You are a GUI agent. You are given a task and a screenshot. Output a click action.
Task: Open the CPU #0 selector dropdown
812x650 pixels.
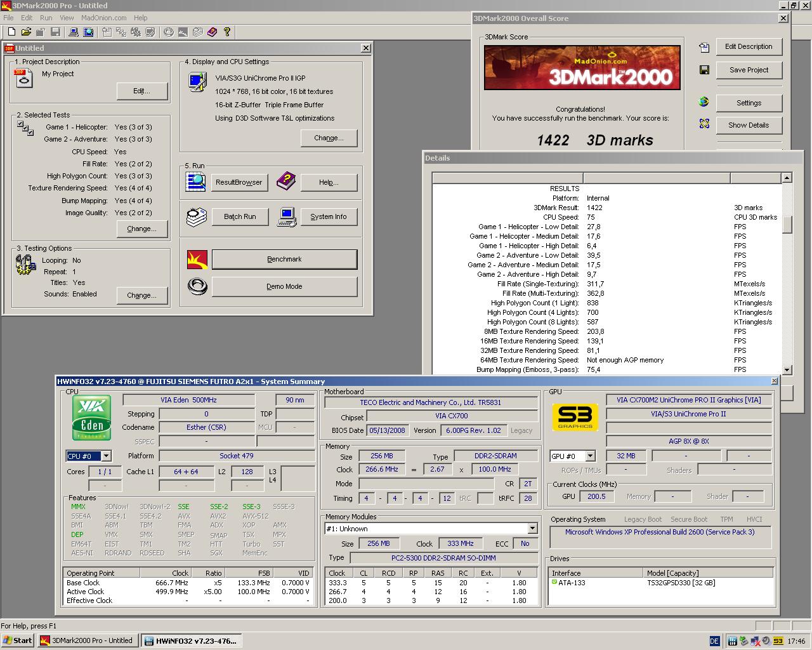[107, 456]
